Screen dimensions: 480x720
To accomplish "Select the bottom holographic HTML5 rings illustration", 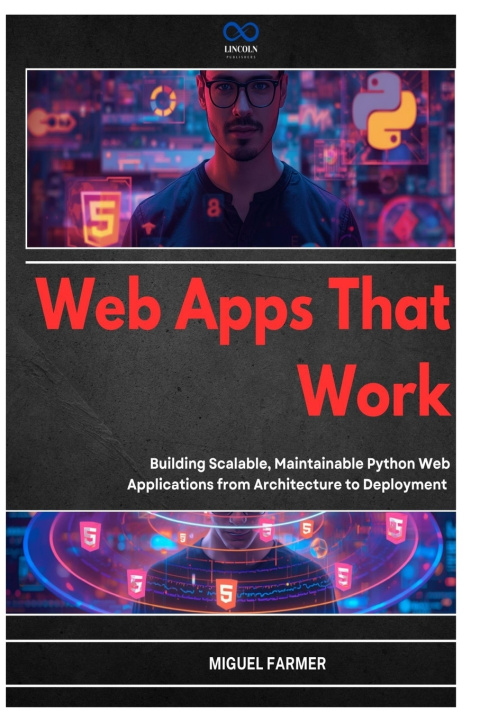I will 231,562.
